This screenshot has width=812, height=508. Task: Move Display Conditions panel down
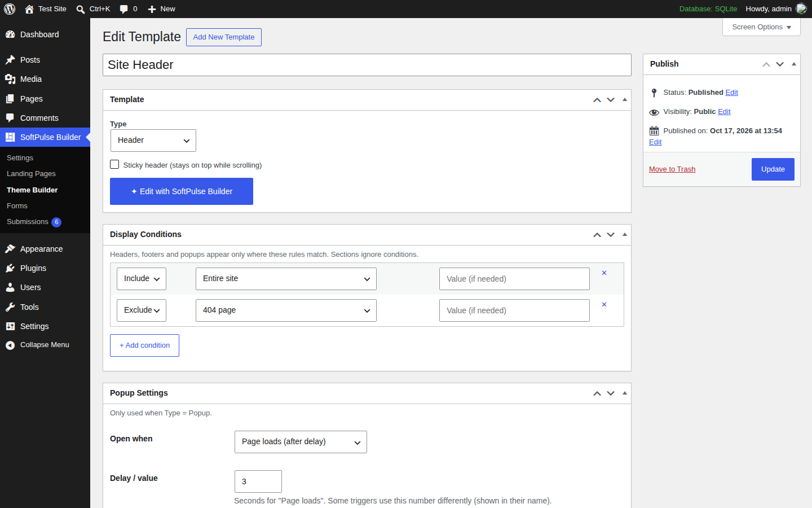(611, 235)
